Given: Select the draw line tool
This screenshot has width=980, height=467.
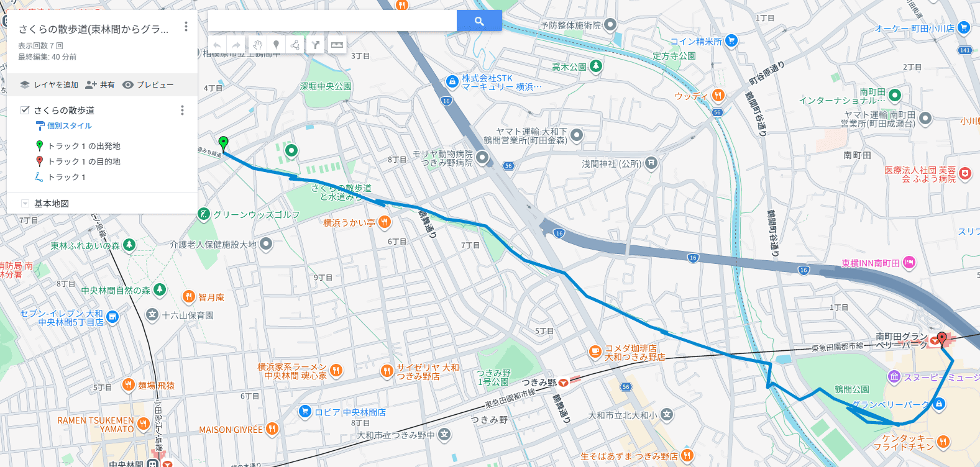Looking at the screenshot, I should click(295, 45).
